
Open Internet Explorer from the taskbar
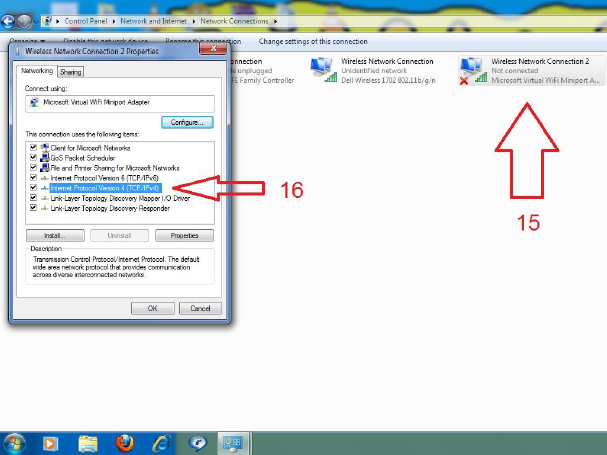coord(161,444)
